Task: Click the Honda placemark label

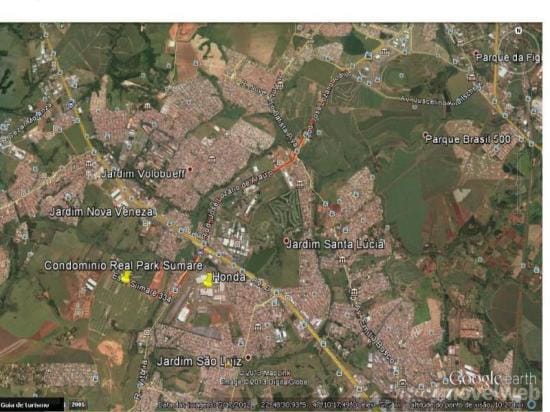Action: tap(229, 277)
